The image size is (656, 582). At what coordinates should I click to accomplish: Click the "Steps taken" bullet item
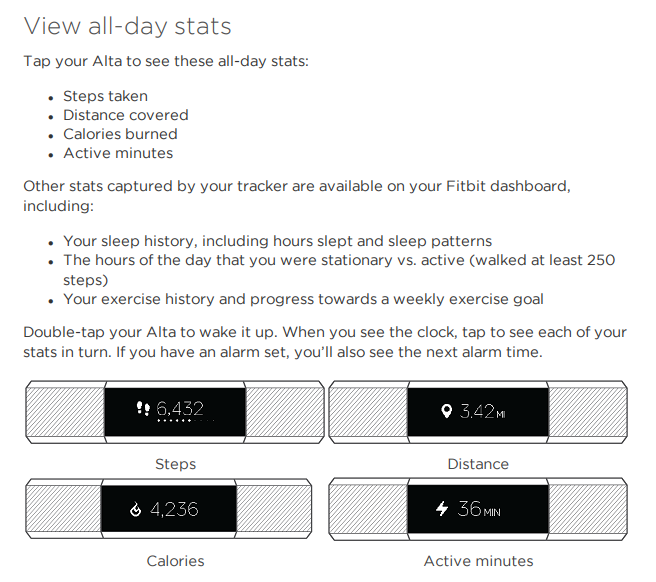(105, 96)
